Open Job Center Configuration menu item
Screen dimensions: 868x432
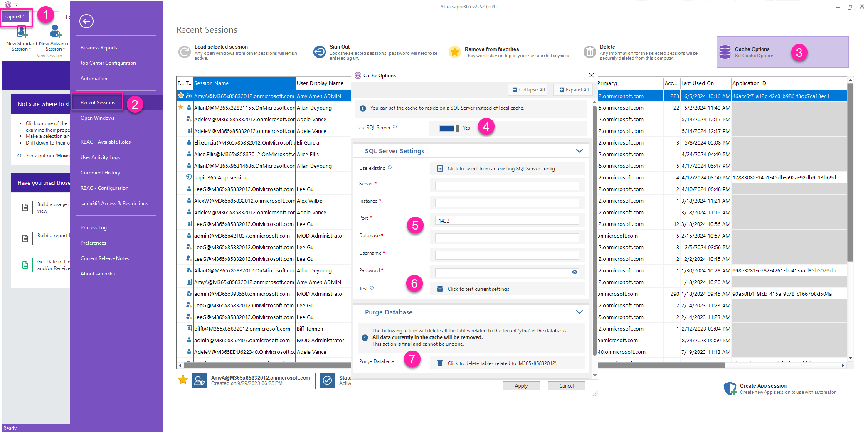click(x=108, y=63)
